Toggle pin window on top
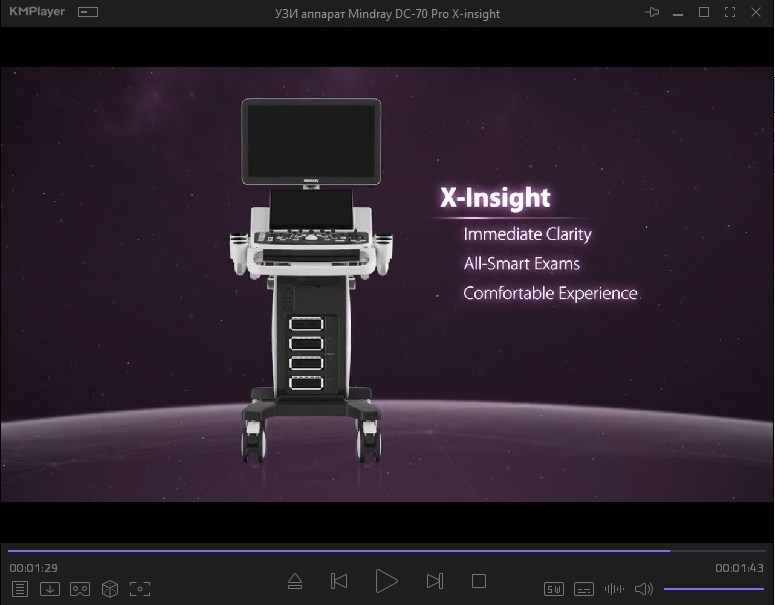This screenshot has height=605, width=775. click(653, 13)
